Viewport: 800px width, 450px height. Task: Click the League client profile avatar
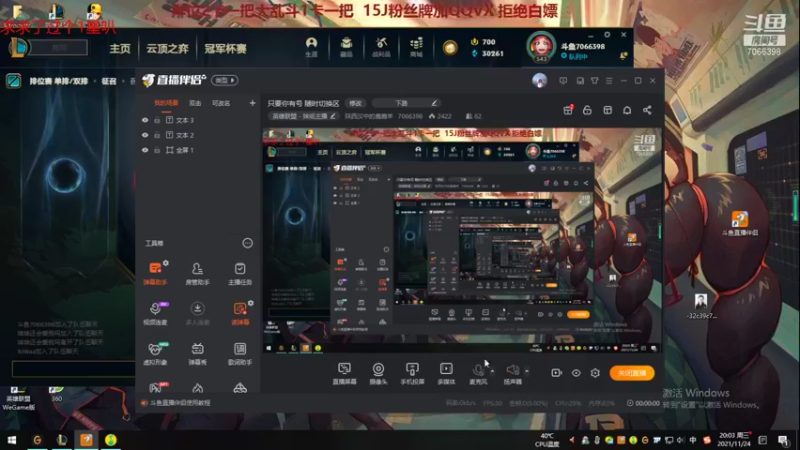point(541,47)
